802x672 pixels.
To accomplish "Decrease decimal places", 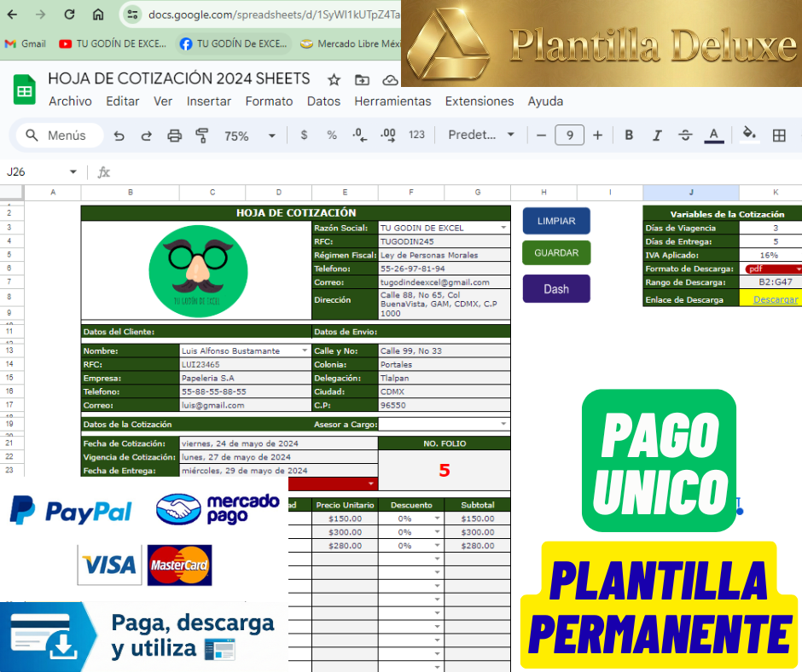I will click(x=359, y=135).
